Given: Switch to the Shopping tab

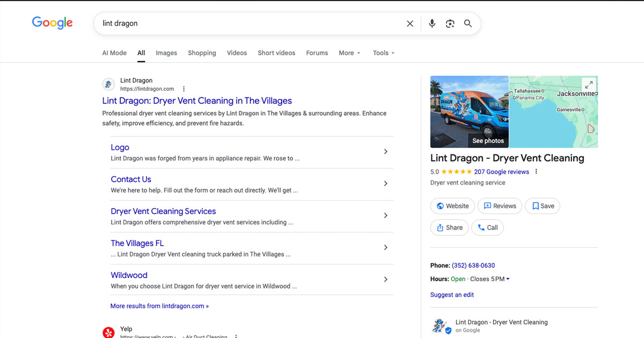Looking at the screenshot, I should coord(202,53).
